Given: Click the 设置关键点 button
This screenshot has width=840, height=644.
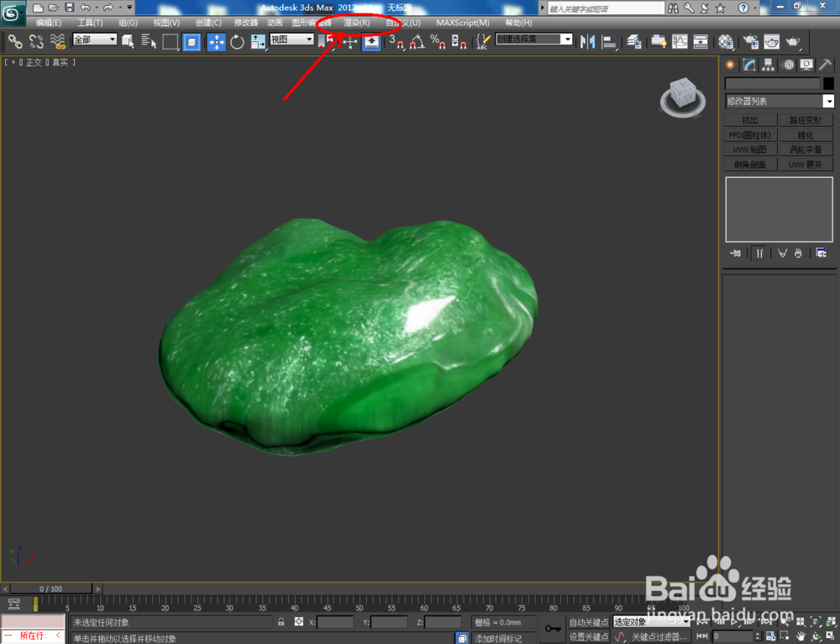Looking at the screenshot, I should 588,636.
